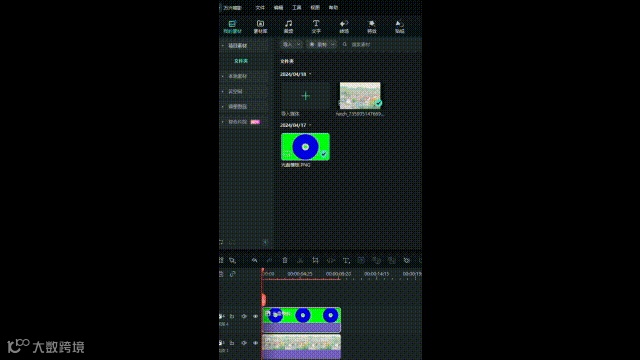Collapse the 2024/04/18 date group
Image resolution: width=640 pixels, height=360 pixels.
tap(310, 74)
